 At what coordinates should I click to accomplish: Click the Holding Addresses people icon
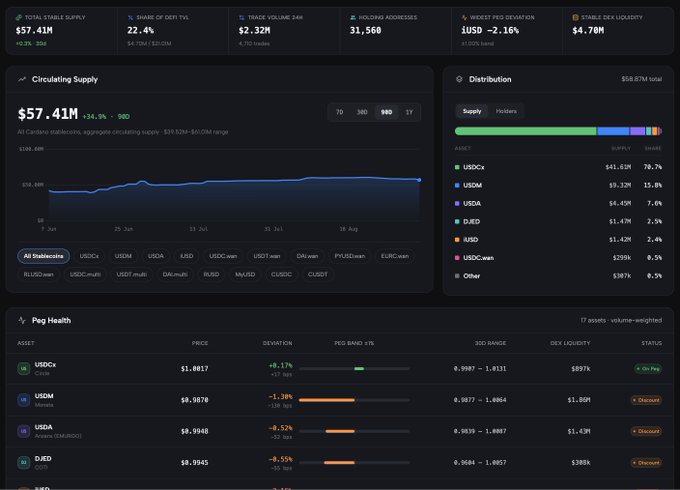click(353, 17)
